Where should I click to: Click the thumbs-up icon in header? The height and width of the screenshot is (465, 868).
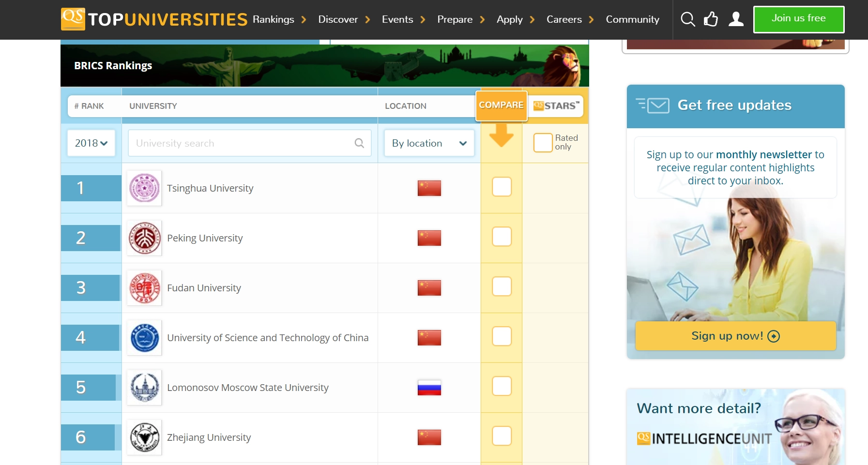click(x=711, y=19)
